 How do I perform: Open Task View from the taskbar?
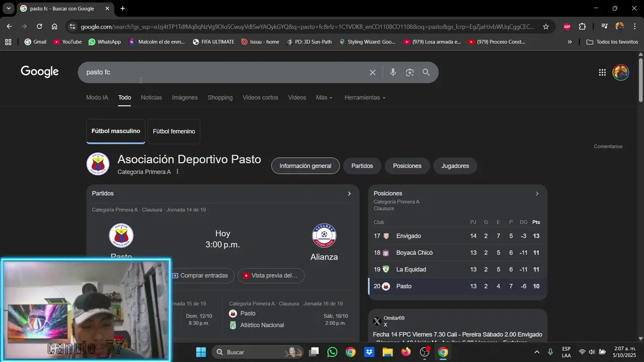(x=314, y=352)
